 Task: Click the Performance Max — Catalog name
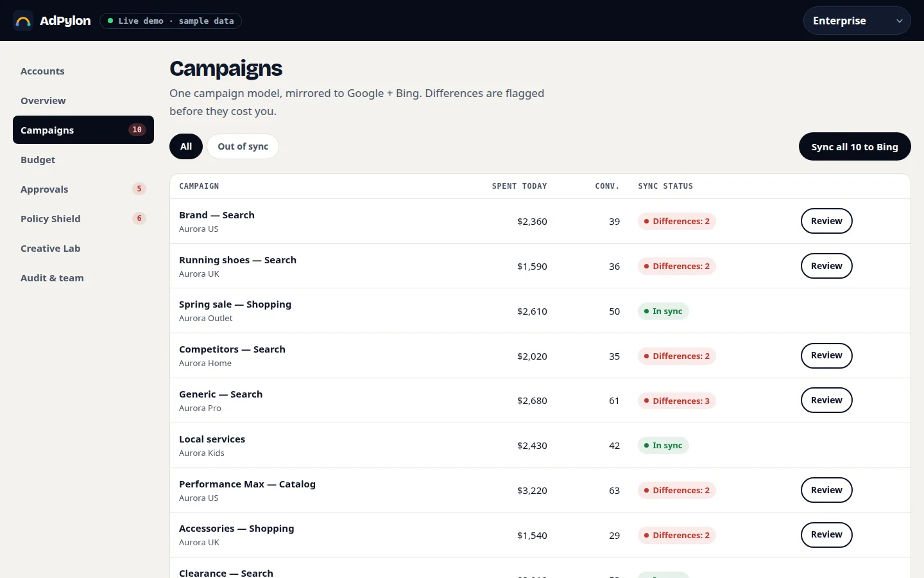tap(247, 484)
